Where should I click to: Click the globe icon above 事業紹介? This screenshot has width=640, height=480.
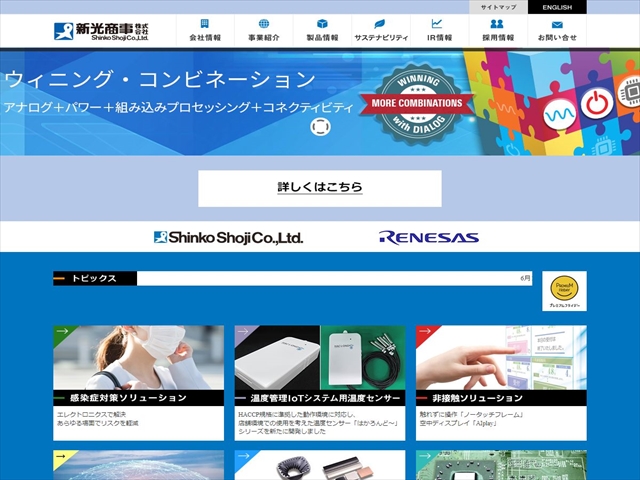tap(264, 23)
